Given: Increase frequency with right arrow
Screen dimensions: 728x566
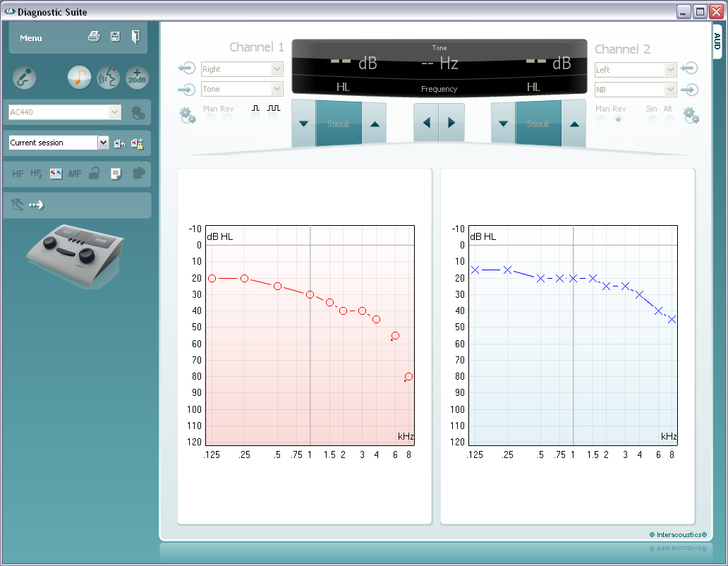Looking at the screenshot, I should pyautogui.click(x=451, y=123).
